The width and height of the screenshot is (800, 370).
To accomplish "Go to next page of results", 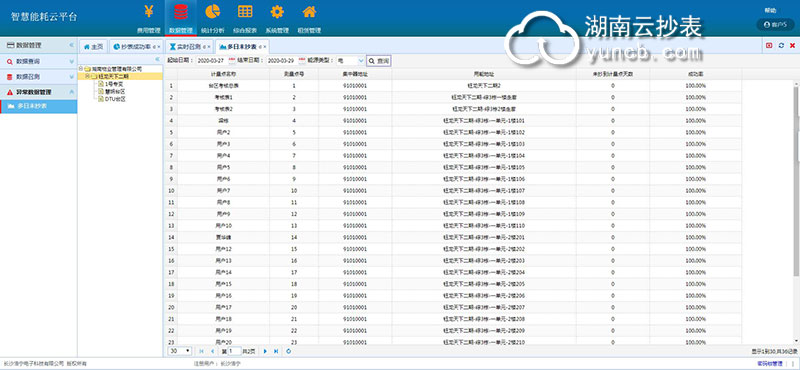I will click(x=265, y=351).
